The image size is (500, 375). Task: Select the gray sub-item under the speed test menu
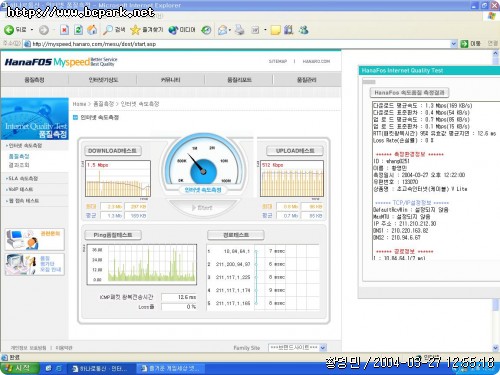point(19,165)
